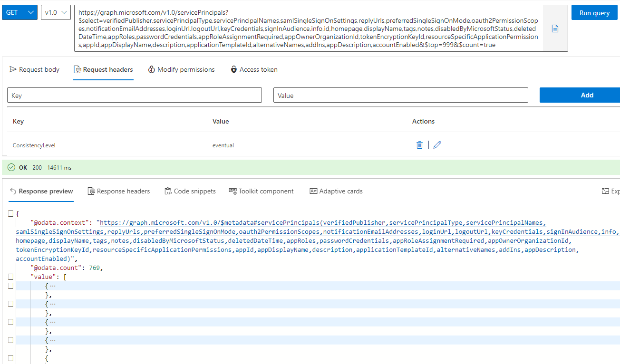This screenshot has width=620, height=364.
Task: Collapse the root JSON object fold toggle
Action: (x=10, y=213)
